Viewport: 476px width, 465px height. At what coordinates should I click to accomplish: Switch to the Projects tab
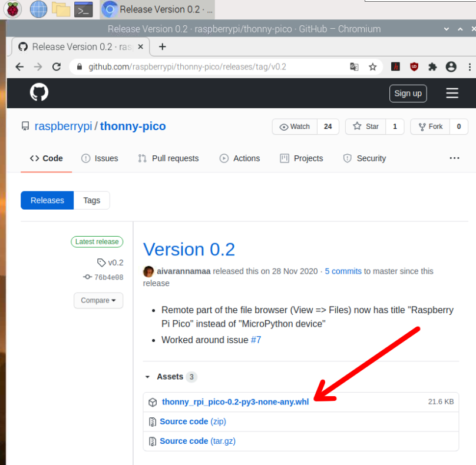click(x=302, y=158)
